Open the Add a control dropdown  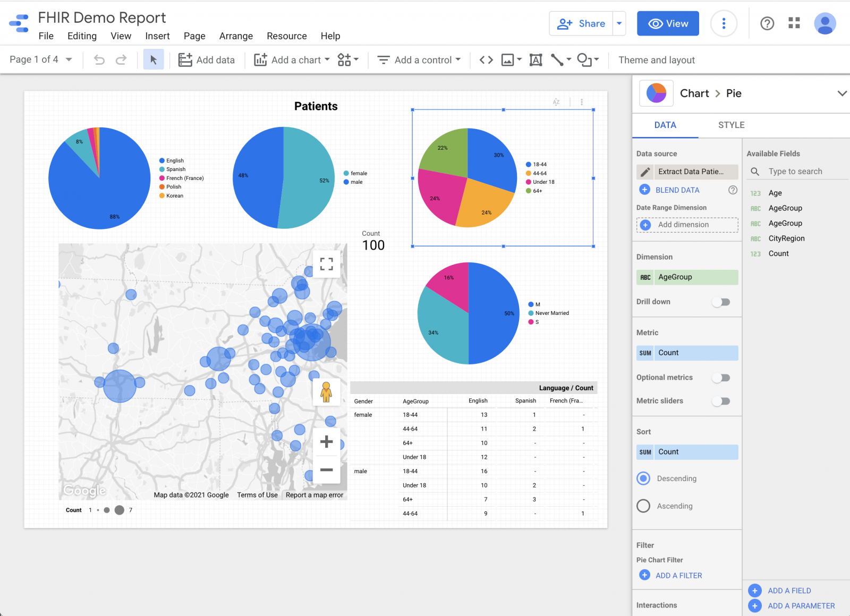pos(419,60)
